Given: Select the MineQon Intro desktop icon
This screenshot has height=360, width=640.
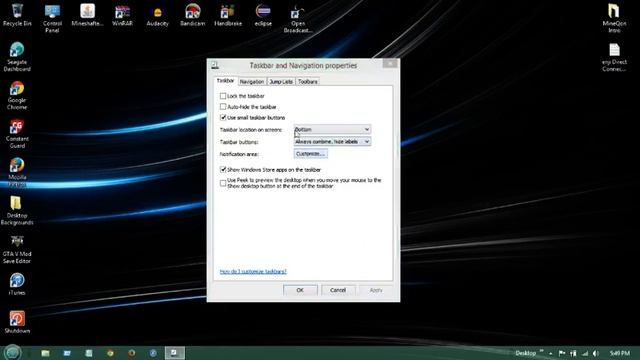Looking at the screenshot, I should point(614,18).
